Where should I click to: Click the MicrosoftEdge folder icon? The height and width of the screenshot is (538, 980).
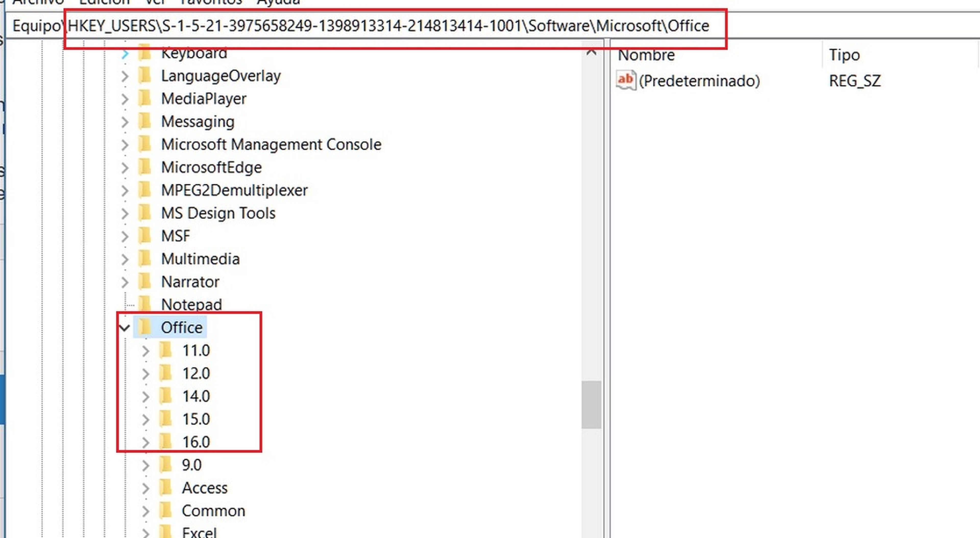click(144, 167)
